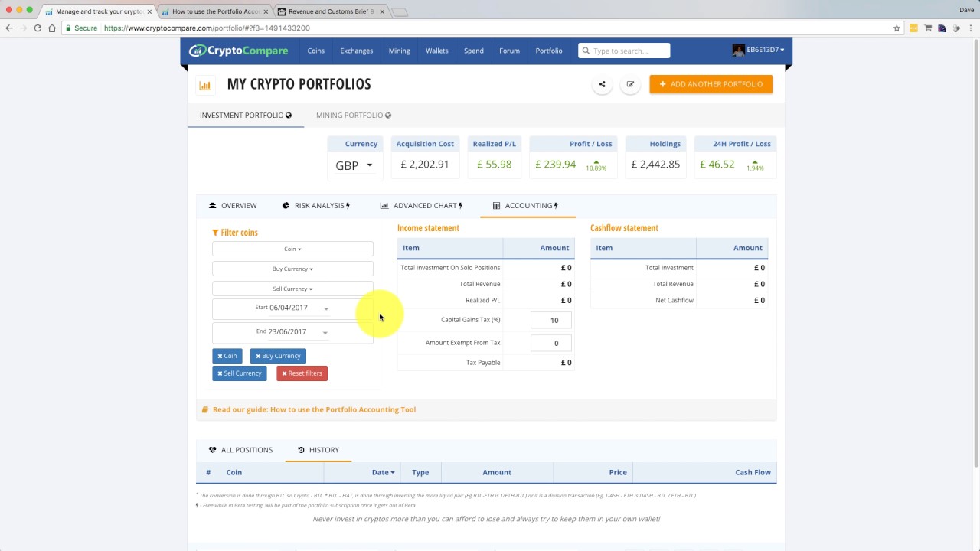Screen dimensions: 980x551
Task: Click the Net Cashflow row label
Action: (675, 300)
